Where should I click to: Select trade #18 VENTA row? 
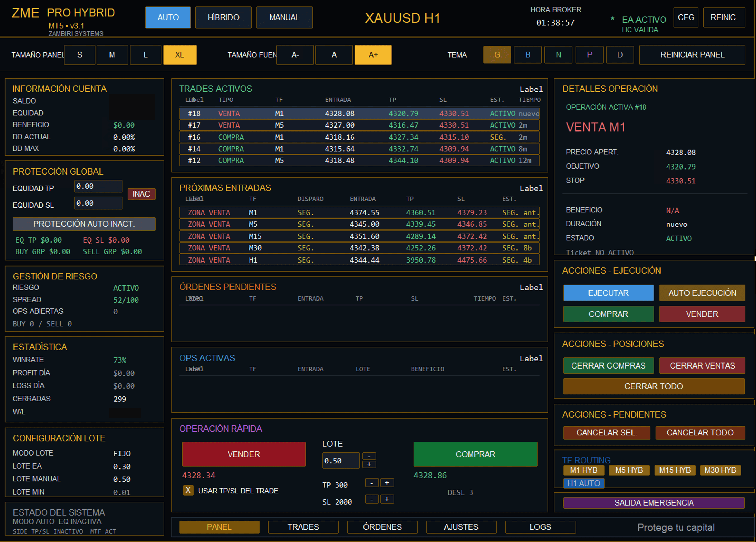coord(359,114)
